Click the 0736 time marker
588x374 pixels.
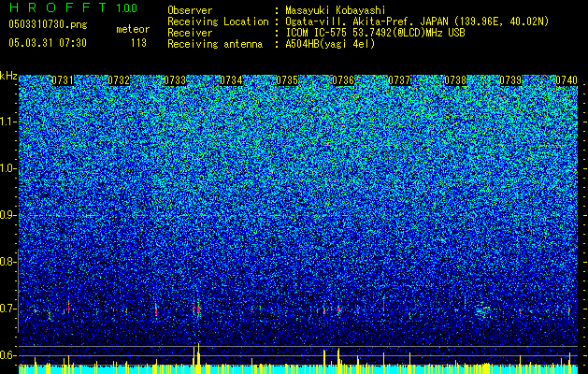(x=343, y=80)
